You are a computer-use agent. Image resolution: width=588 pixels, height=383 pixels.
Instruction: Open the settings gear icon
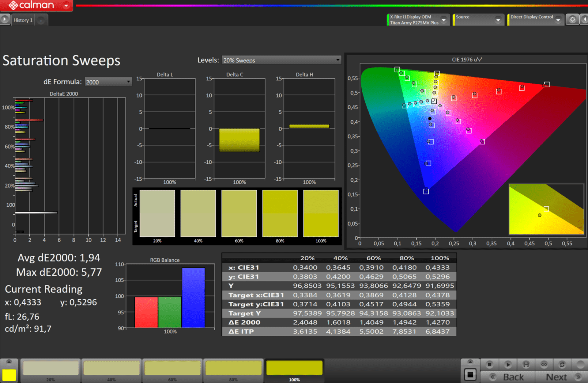(572, 20)
